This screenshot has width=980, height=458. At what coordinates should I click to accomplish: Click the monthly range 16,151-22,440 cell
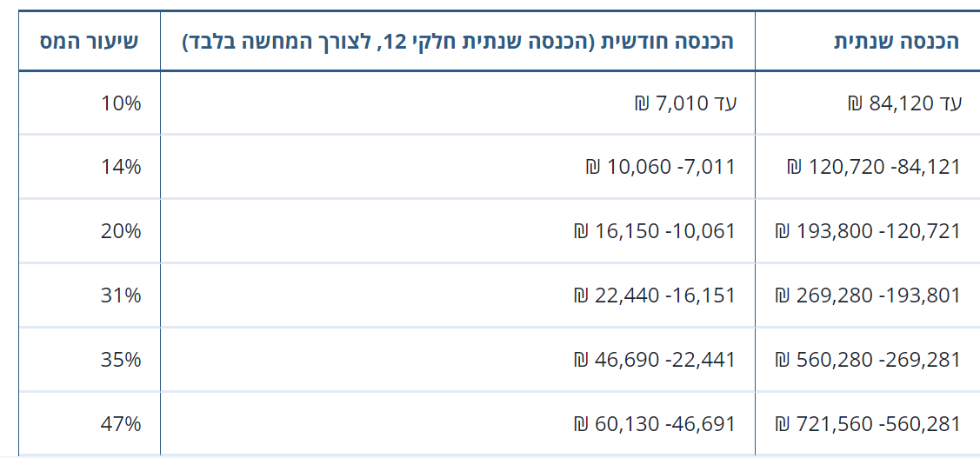[x=655, y=295]
